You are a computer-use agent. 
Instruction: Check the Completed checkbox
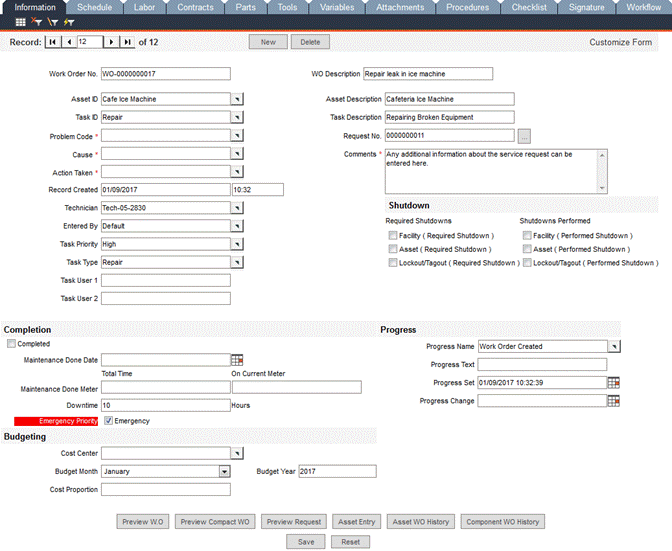click(11, 344)
